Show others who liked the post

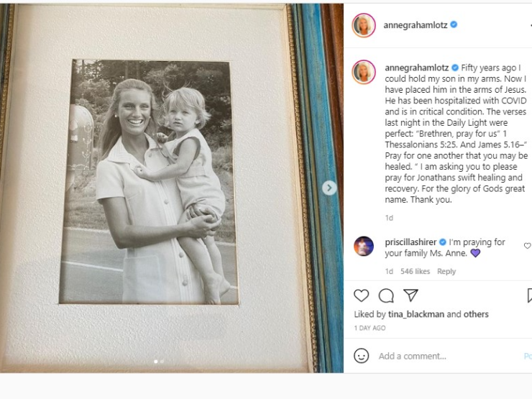[476, 314]
